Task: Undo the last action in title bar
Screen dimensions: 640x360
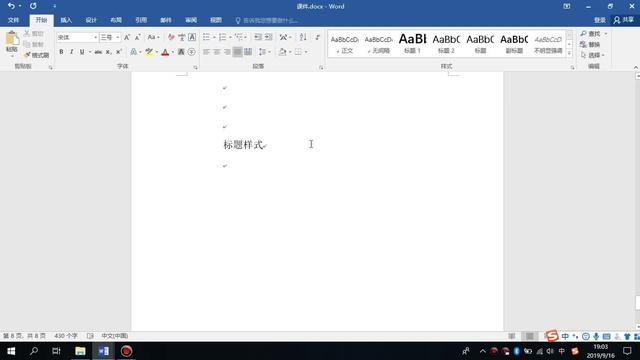Action: click(x=11, y=6)
